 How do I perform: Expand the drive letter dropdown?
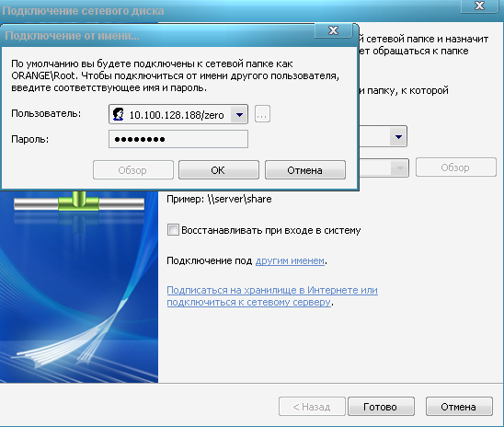pos(398,136)
